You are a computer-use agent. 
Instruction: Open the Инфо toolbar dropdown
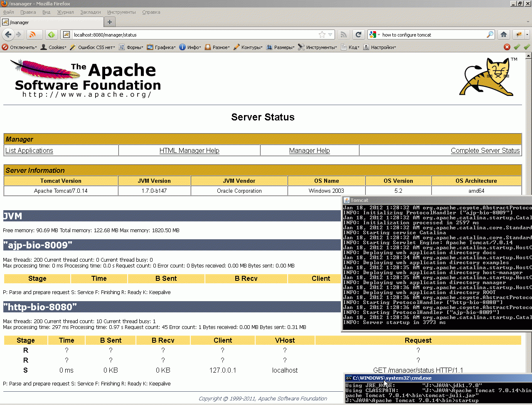190,47
